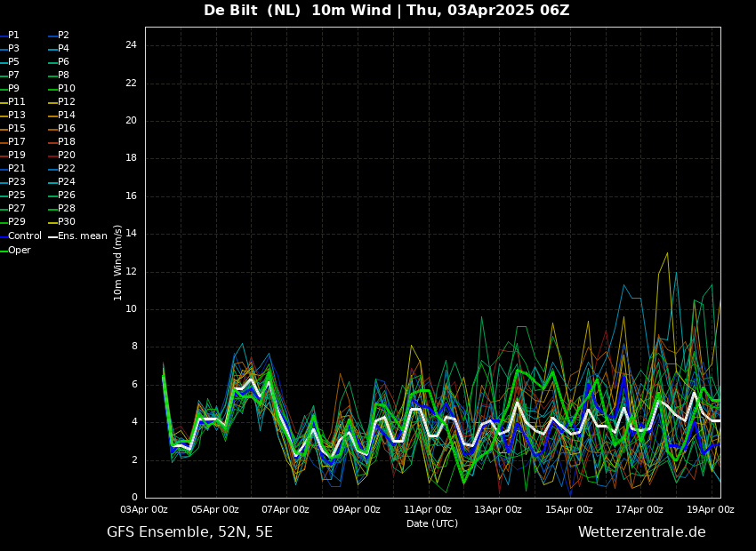This screenshot has height=551, width=756.
Task: Click the De Bilt 10m Wind chart title
Action: coord(386,11)
